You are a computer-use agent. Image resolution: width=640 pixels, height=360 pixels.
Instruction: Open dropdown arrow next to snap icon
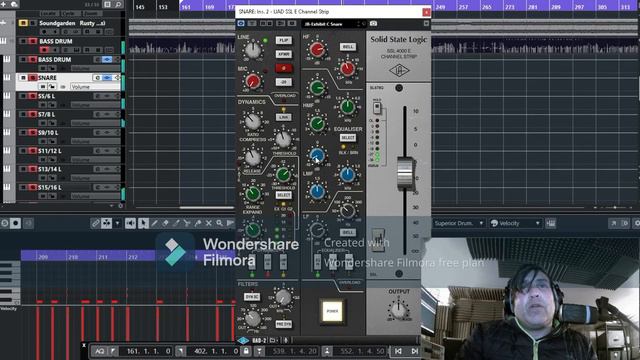coord(117,223)
